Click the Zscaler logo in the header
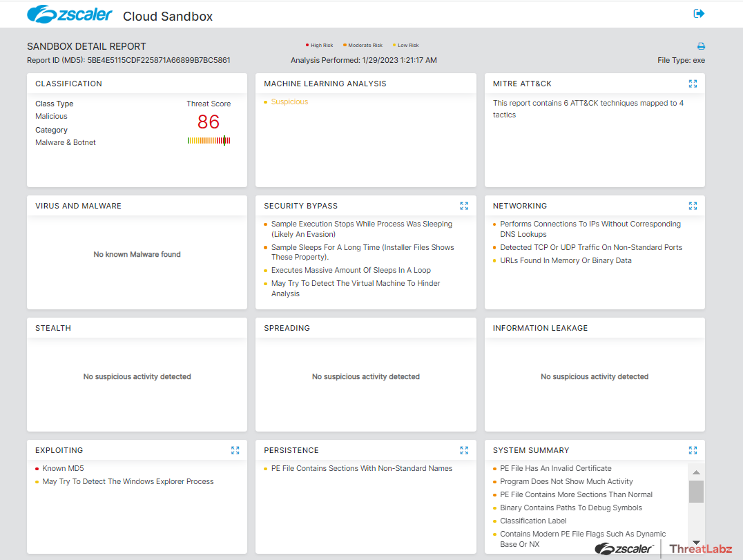Image resolution: width=743 pixels, height=560 pixels. pyautogui.click(x=69, y=14)
